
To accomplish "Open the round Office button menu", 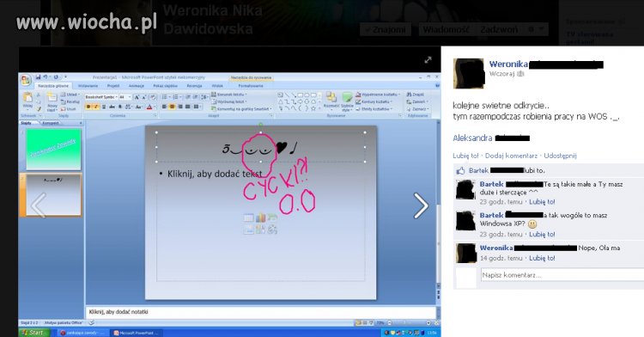I will coord(26,80).
